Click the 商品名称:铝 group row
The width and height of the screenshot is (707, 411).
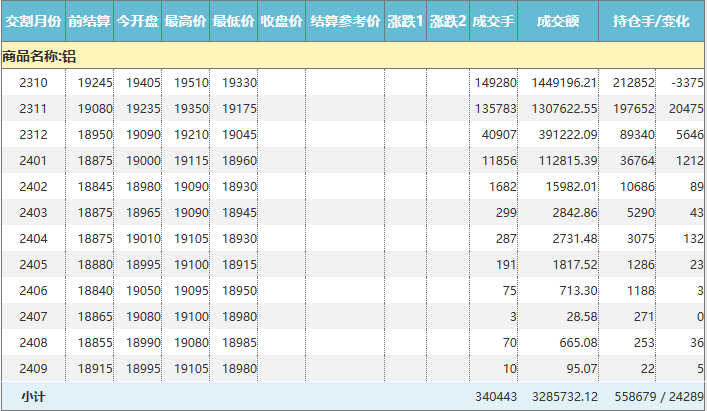(x=40, y=57)
